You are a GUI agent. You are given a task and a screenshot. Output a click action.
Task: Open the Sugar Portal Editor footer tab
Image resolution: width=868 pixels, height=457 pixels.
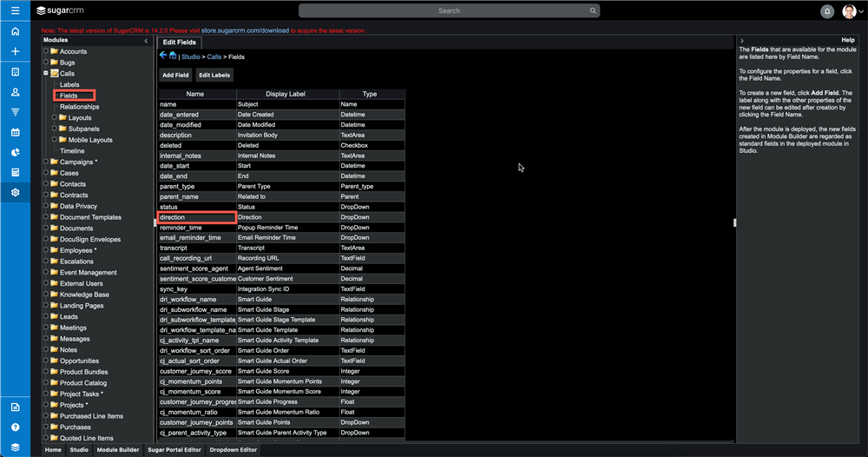click(174, 450)
